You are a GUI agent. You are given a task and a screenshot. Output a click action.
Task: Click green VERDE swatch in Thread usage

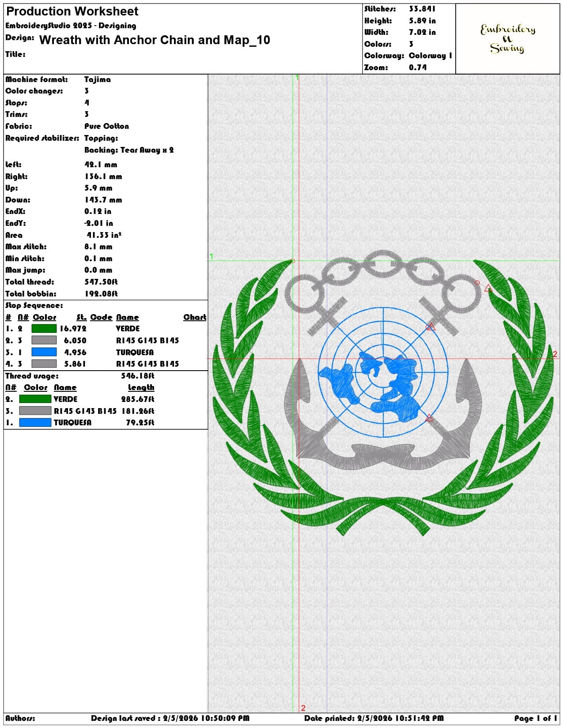coord(35,399)
